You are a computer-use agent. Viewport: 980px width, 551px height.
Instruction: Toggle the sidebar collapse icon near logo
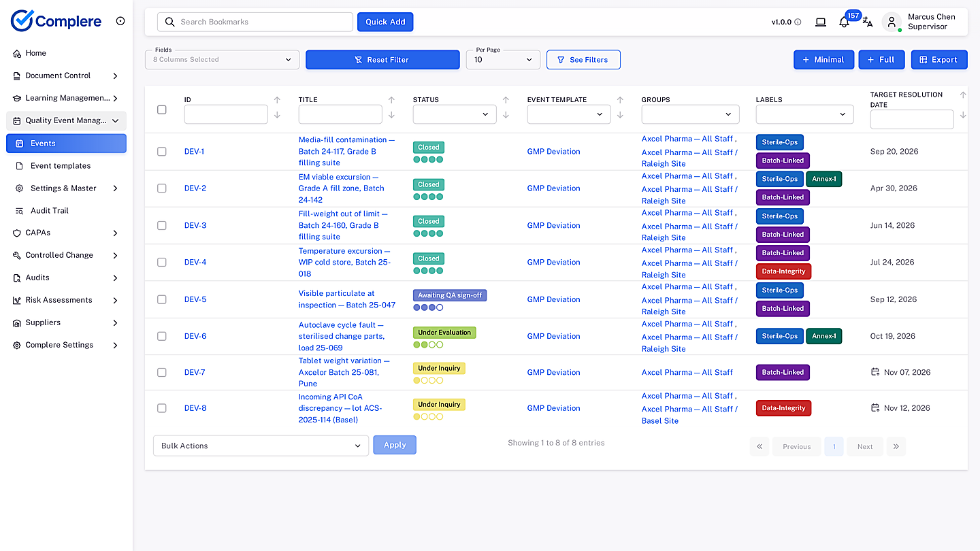(120, 21)
